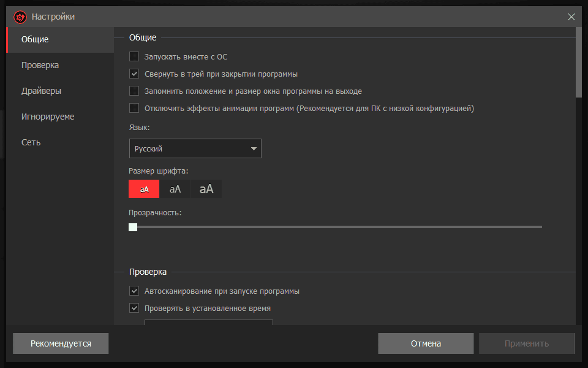Open the scheduled scan time dropdown

tap(208, 322)
